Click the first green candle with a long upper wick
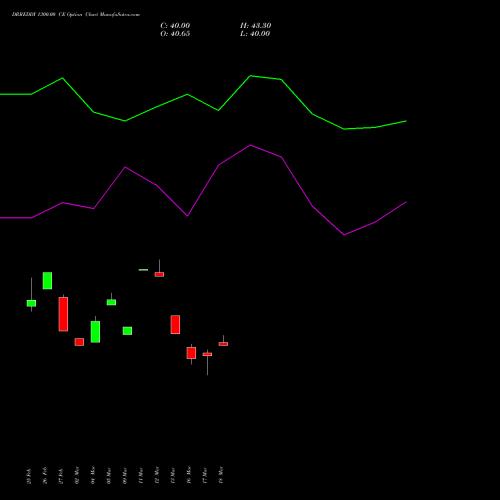The height and width of the screenshot is (500, 500). [31, 303]
